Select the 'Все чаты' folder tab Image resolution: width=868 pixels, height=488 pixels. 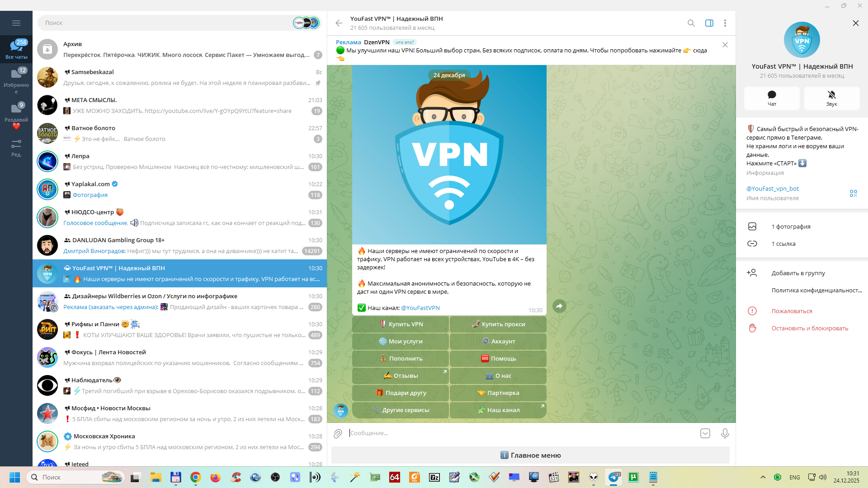click(x=16, y=49)
